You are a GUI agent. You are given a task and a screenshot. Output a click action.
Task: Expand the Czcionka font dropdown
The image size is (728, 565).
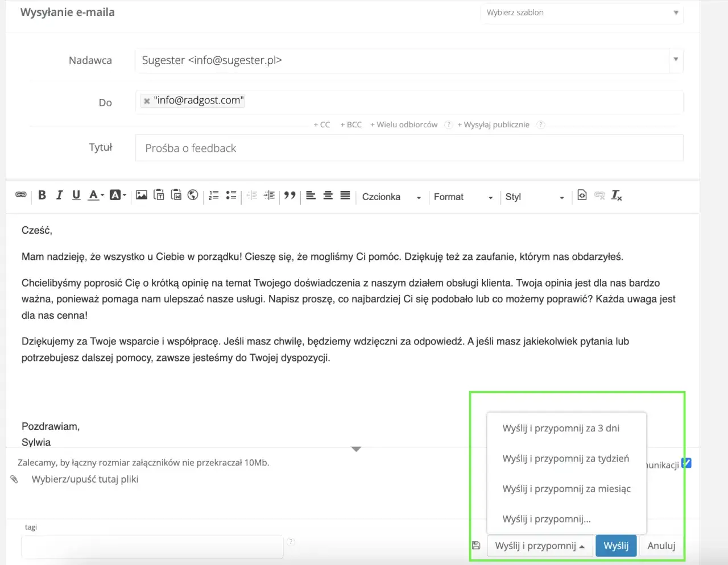click(x=391, y=197)
